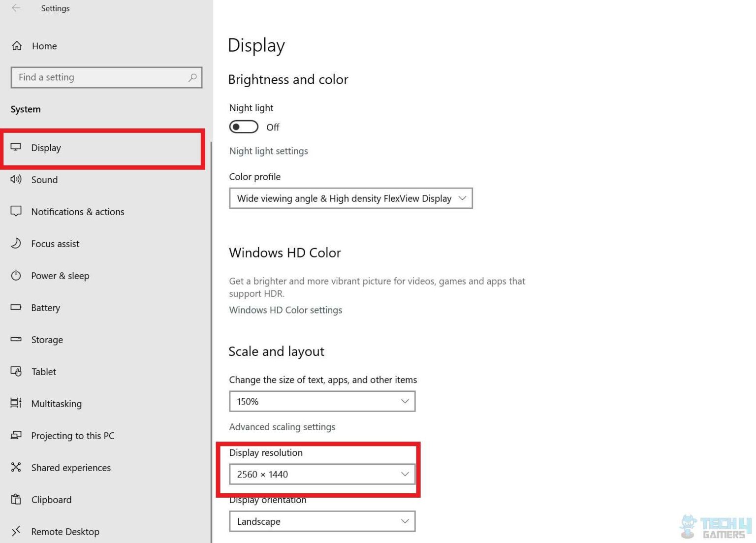The image size is (756, 543).
Task: Click the Power & sleep icon
Action: (16, 275)
